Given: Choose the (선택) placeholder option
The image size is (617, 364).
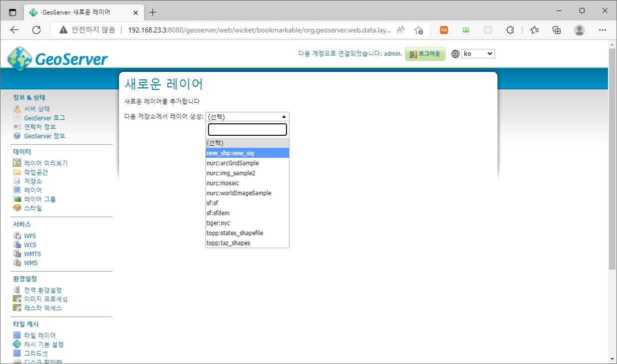Looking at the screenshot, I should coord(247,143).
